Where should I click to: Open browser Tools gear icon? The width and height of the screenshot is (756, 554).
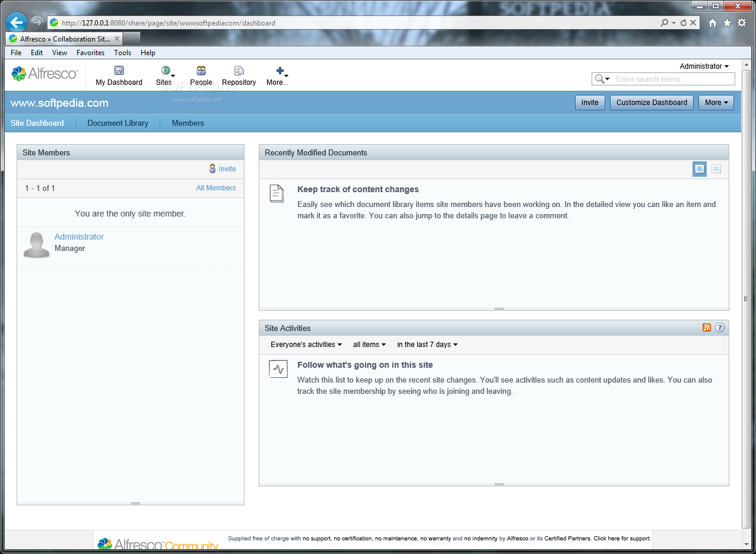(742, 23)
